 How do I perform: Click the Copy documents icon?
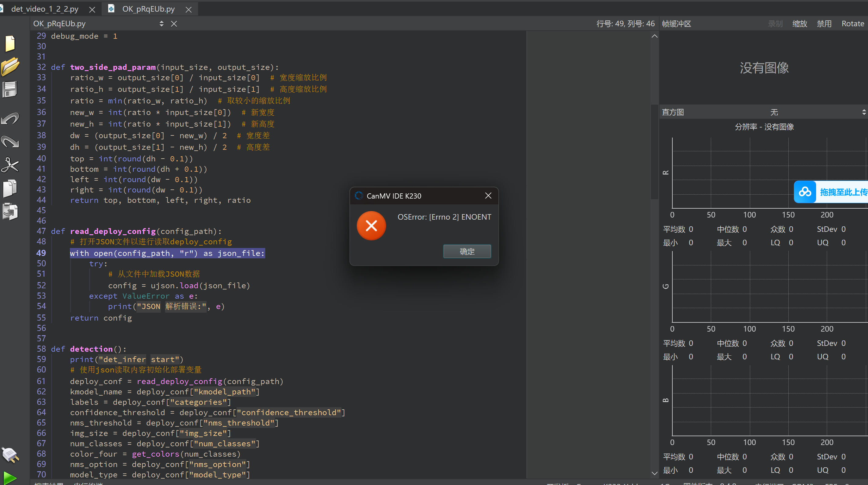(10, 188)
